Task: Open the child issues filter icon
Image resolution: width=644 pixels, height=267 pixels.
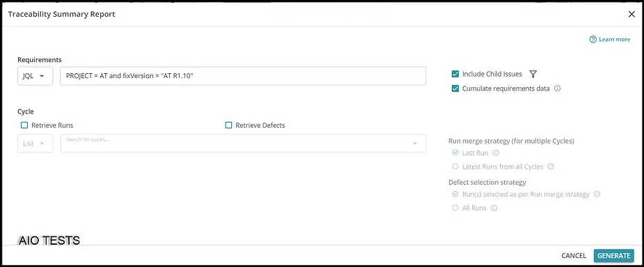Action: [x=533, y=75]
